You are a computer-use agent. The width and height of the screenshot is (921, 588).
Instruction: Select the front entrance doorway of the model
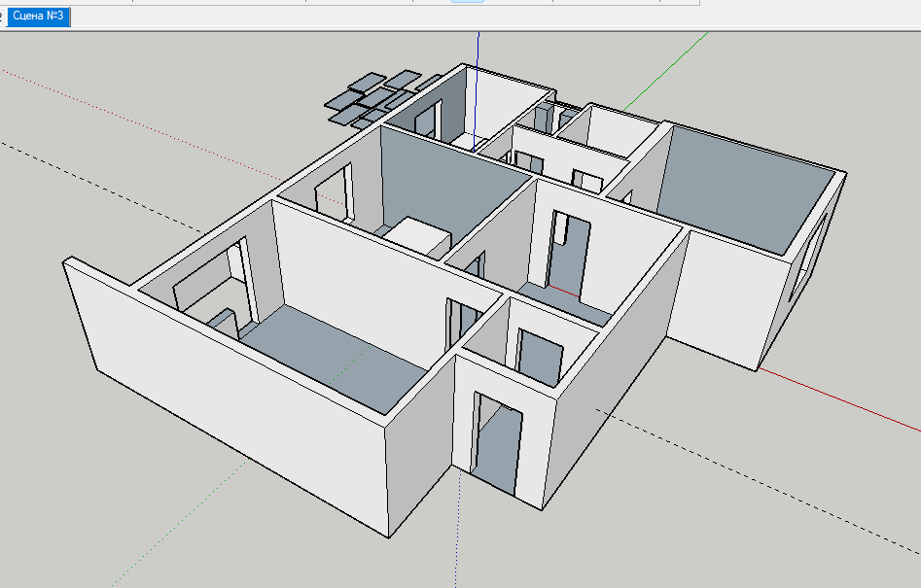[x=496, y=445]
